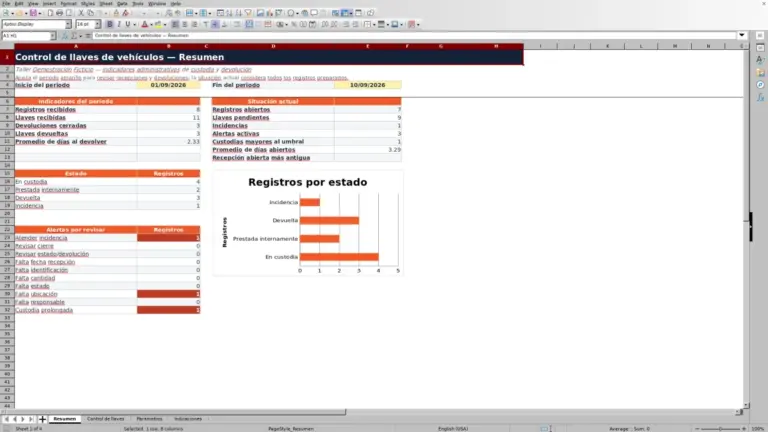Expand the formula bar dropdown arrow
The width and height of the screenshot is (768, 432).
pos(742,35)
